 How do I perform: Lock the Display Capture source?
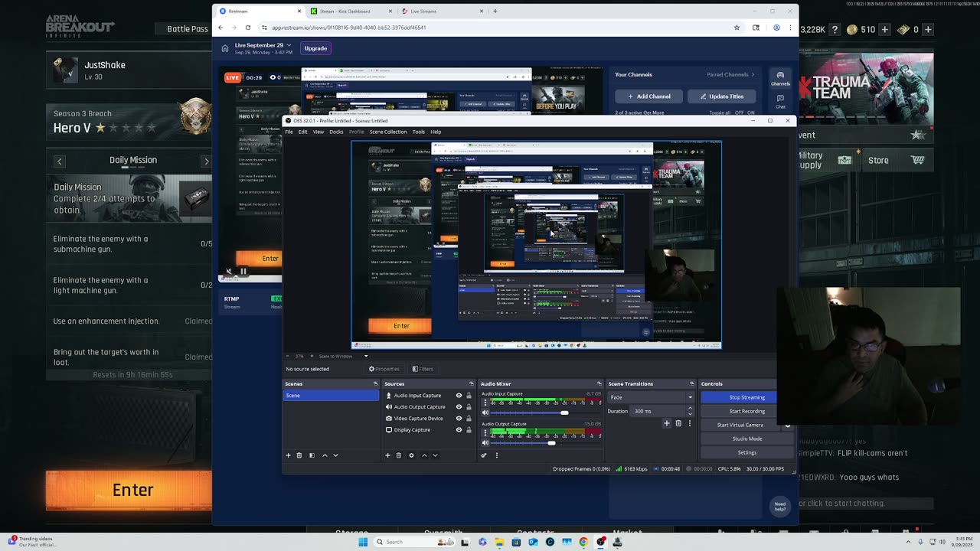469,430
